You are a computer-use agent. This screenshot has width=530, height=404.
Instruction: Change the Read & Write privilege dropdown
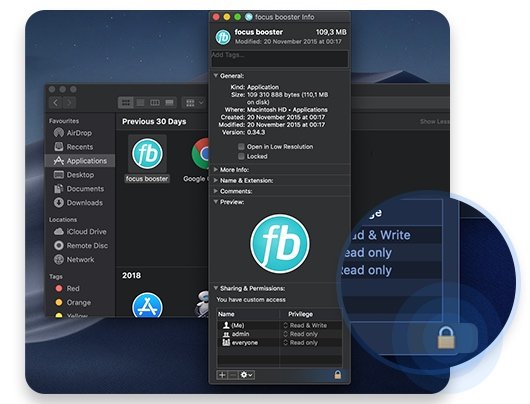305,325
